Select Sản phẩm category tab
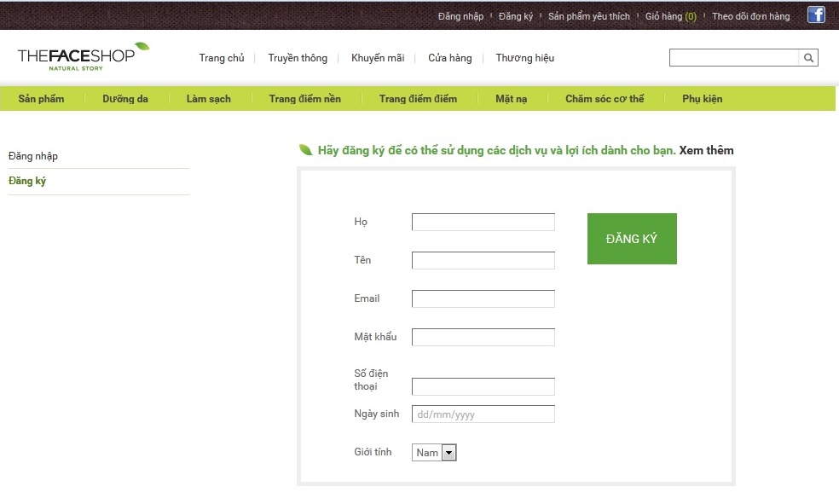Image resolution: width=839 pixels, height=504 pixels. [41, 99]
